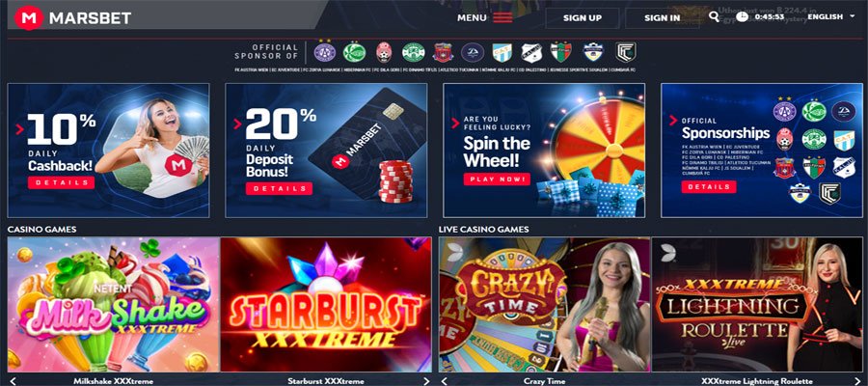Image resolution: width=868 pixels, height=386 pixels.
Task: Click the Sign In button
Action: [662, 17]
